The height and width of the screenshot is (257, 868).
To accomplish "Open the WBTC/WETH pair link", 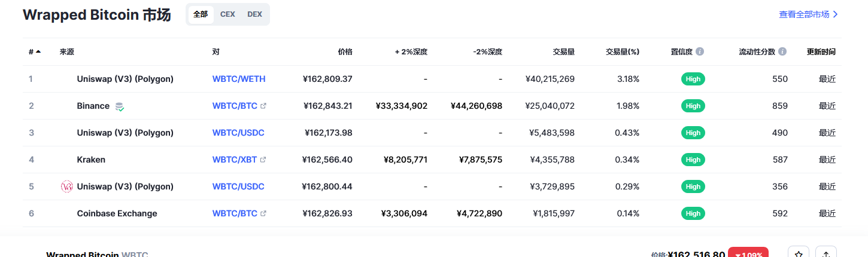I will coord(239,79).
